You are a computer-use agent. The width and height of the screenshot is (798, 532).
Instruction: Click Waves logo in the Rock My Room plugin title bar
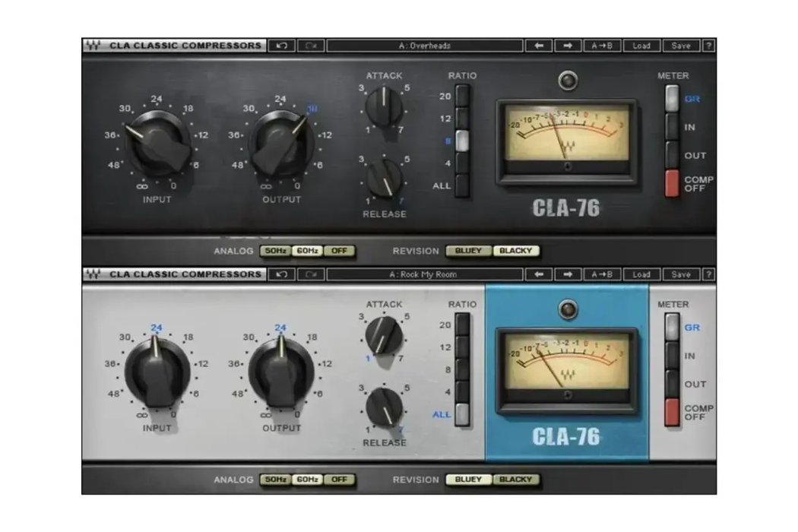point(93,274)
